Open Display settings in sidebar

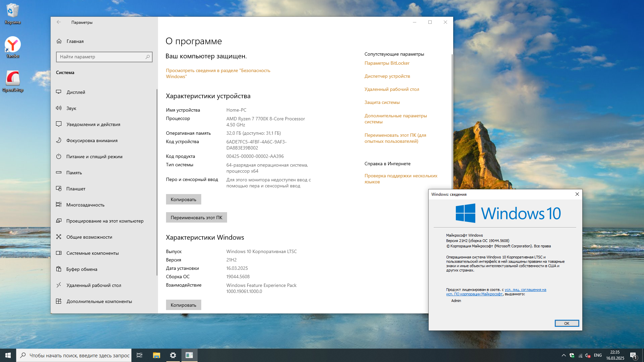(76, 92)
